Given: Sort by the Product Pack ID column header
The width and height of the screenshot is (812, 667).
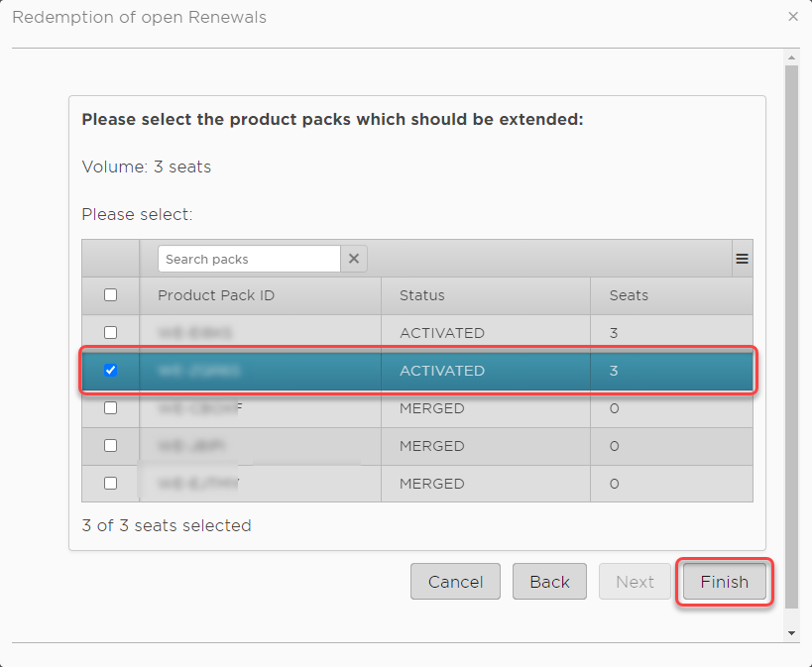Looking at the screenshot, I should [216, 295].
